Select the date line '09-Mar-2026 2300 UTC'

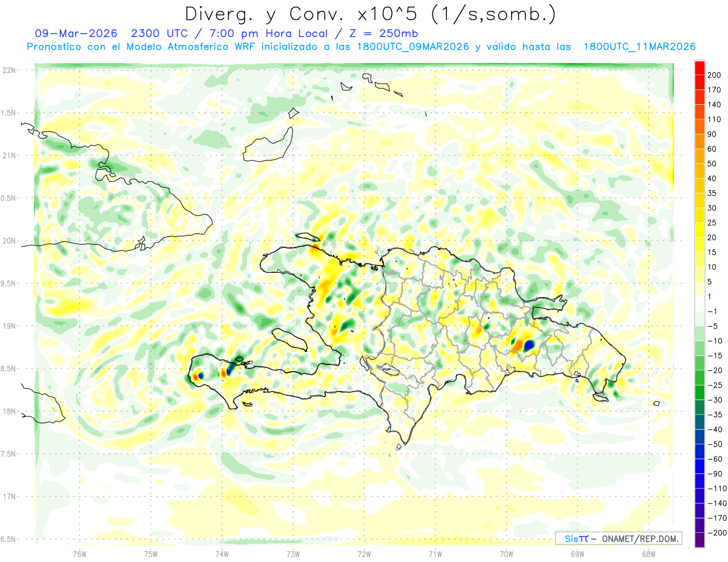pyautogui.click(x=112, y=33)
